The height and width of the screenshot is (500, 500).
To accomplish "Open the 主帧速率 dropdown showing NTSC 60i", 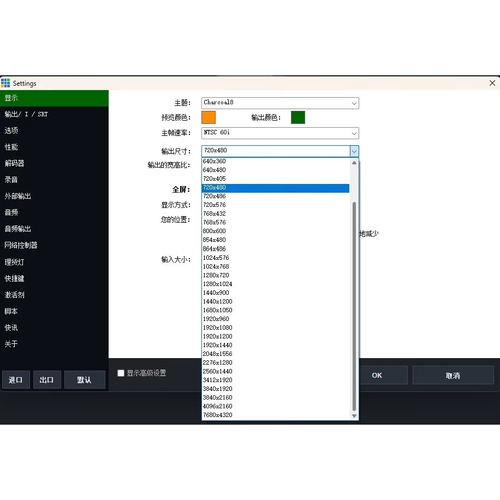I will (280, 133).
